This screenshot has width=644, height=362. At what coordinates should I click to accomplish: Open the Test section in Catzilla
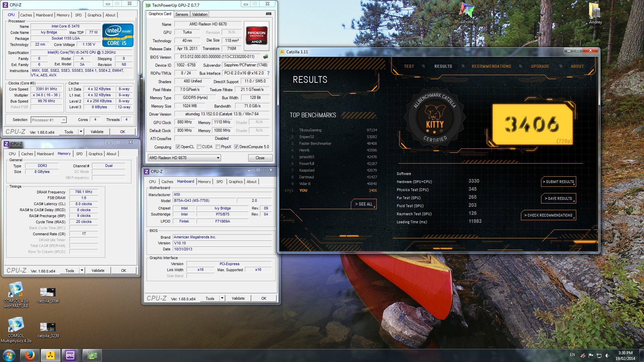click(x=409, y=66)
